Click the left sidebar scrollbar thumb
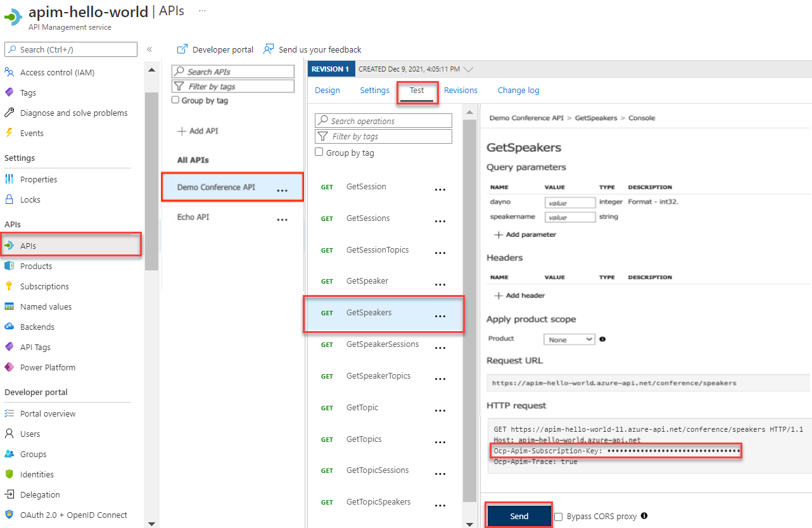The width and height of the screenshot is (812, 528). point(151,181)
